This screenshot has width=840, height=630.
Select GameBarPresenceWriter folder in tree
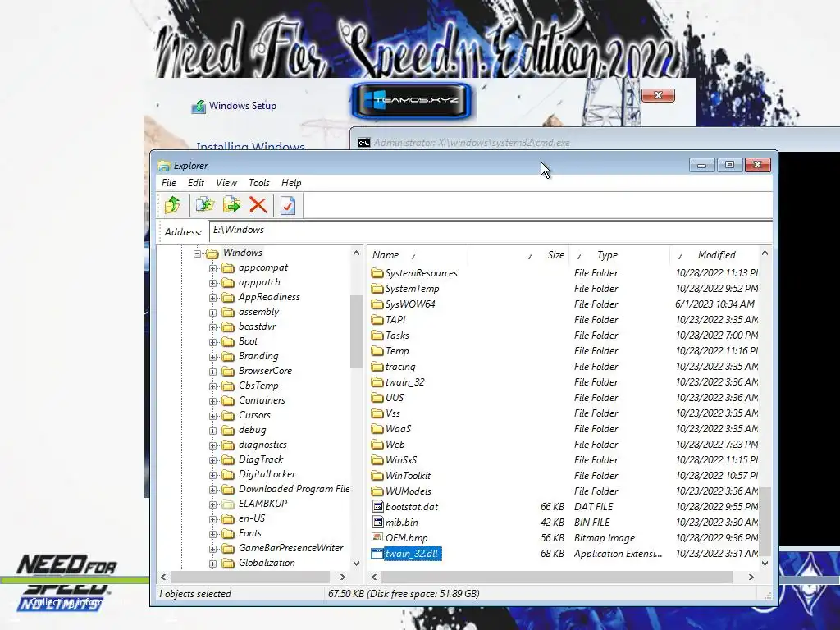pos(291,548)
